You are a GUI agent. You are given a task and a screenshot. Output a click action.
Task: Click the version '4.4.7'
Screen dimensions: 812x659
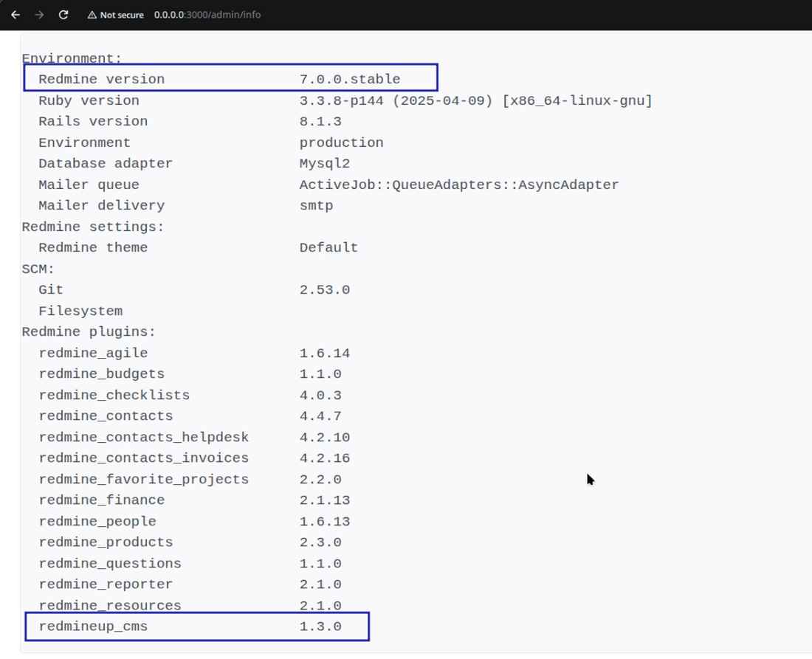tap(320, 416)
